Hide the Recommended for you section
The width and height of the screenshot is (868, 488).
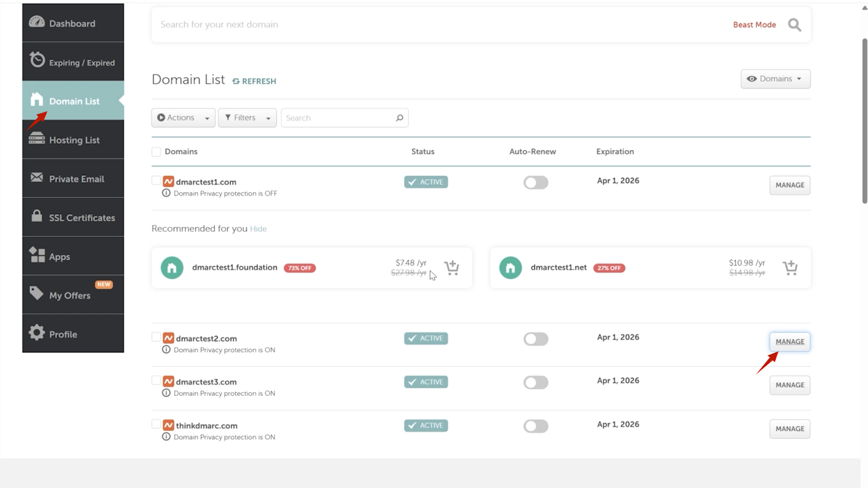[258, 229]
